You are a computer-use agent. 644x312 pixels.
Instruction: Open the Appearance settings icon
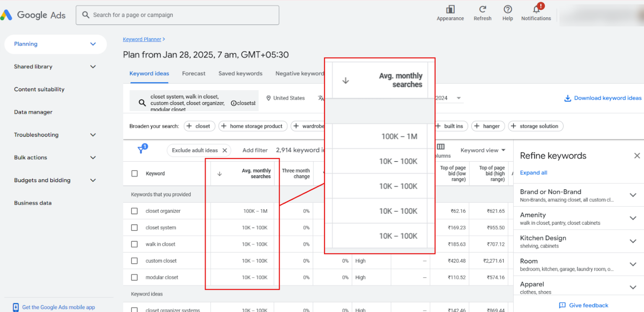click(x=450, y=9)
